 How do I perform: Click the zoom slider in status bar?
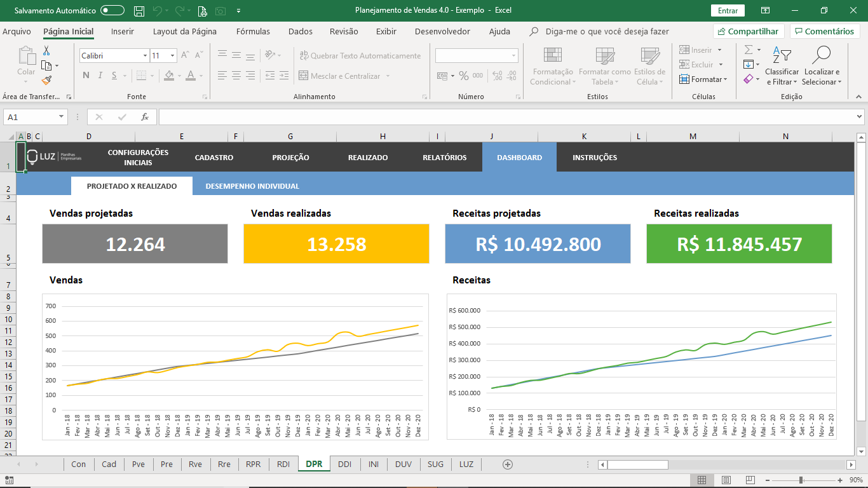click(801, 480)
